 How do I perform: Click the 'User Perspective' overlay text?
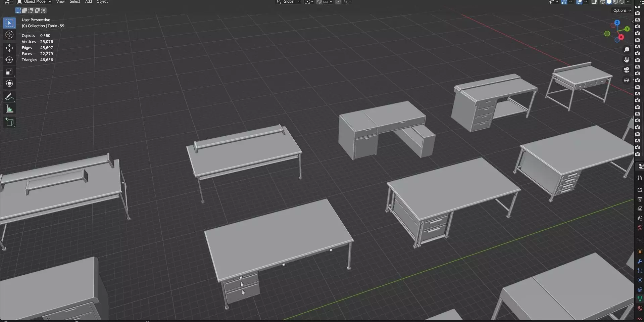(x=36, y=20)
